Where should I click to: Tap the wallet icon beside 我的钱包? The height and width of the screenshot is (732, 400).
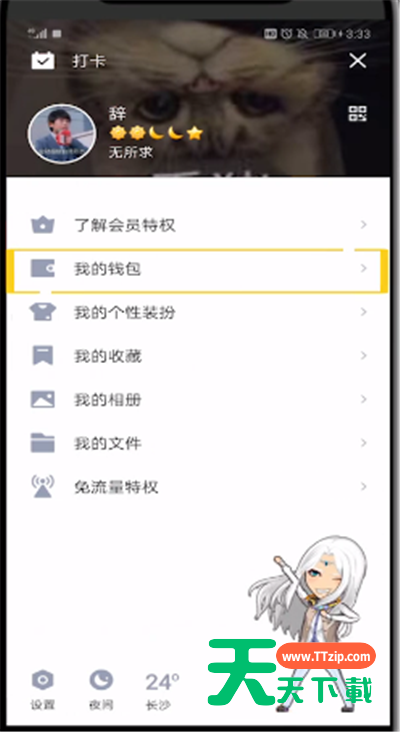[42, 268]
